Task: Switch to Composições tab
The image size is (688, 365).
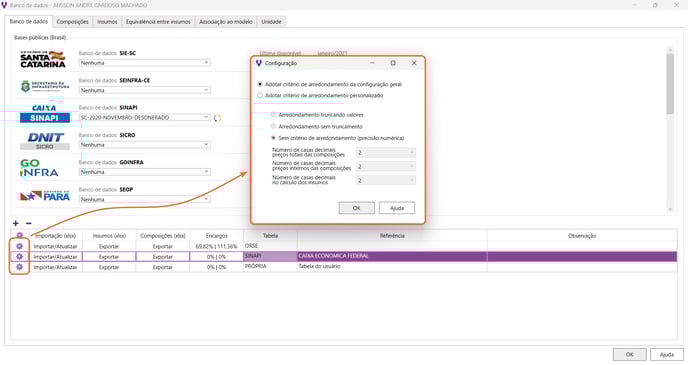Action: point(72,21)
